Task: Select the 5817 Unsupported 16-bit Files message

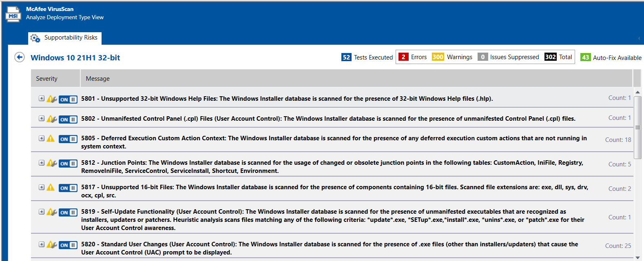Action: pos(335,191)
